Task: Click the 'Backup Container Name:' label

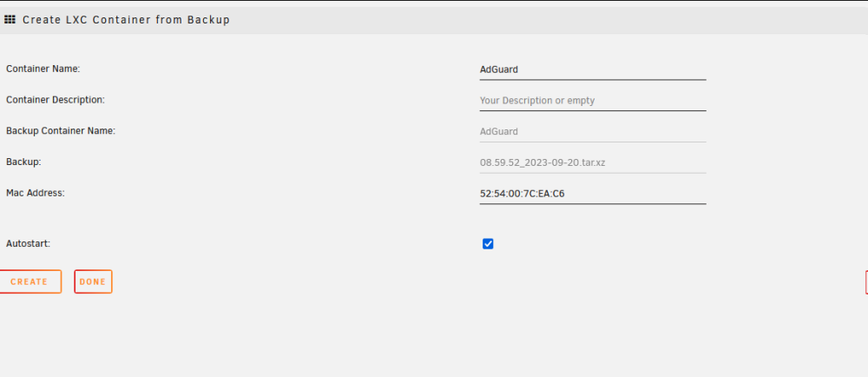Action: [x=61, y=130]
